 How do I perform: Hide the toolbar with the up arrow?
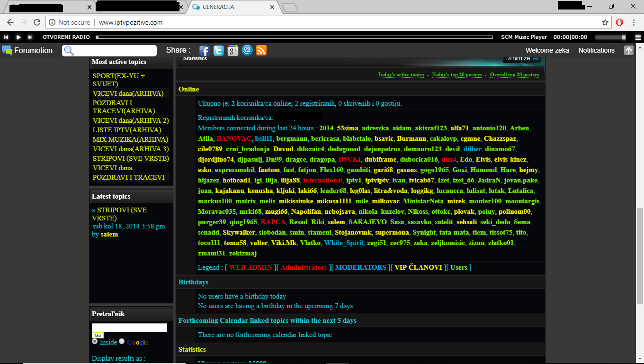629,50
